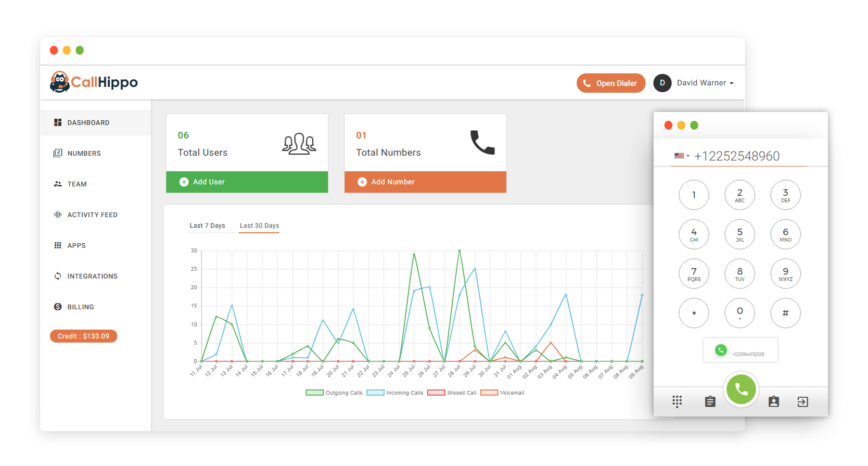Open the dialer keypad grid icon
This screenshot has width=868, height=466.
(676, 401)
